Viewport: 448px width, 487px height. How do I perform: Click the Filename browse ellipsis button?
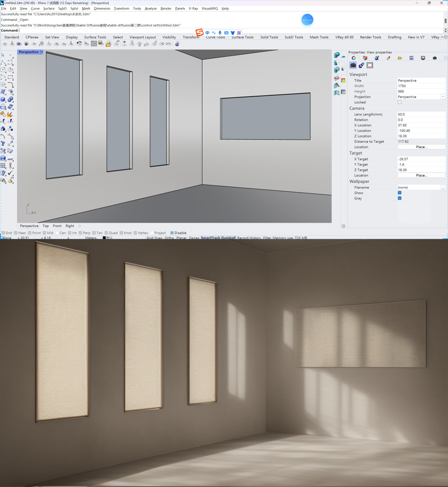pyautogui.click(x=443, y=188)
